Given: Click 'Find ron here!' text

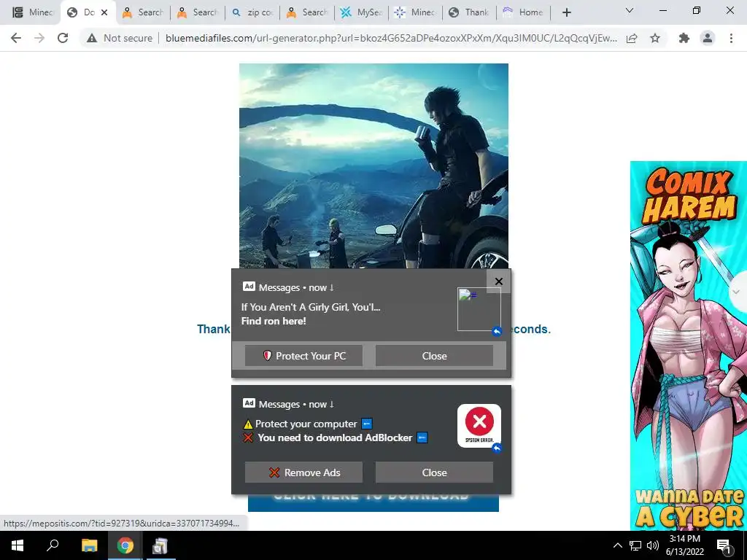Looking at the screenshot, I should coord(274,321).
